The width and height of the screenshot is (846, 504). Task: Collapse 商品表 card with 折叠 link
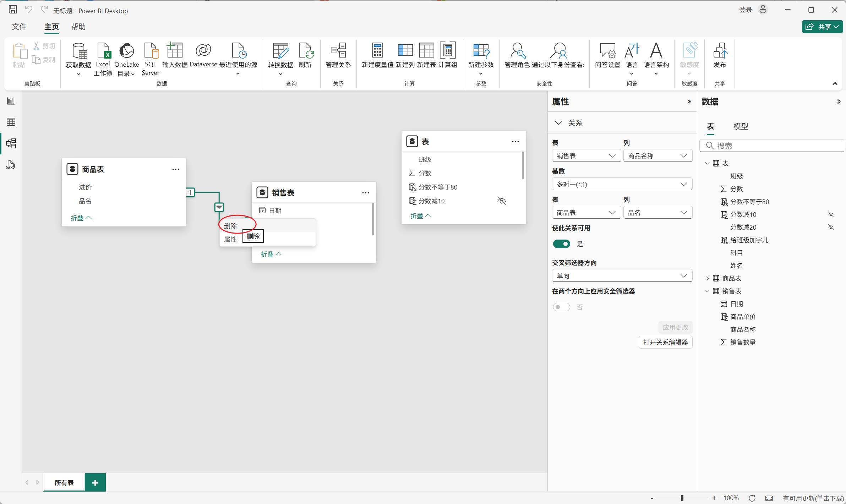pyautogui.click(x=81, y=218)
